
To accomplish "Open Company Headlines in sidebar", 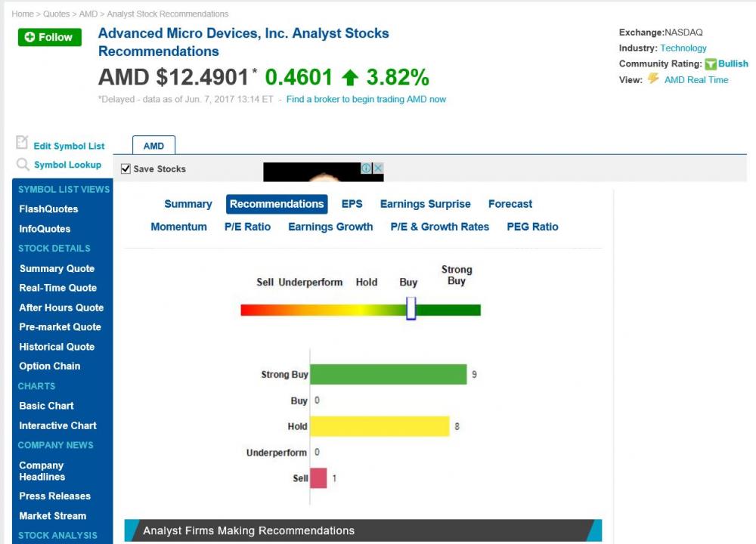I will [42, 471].
